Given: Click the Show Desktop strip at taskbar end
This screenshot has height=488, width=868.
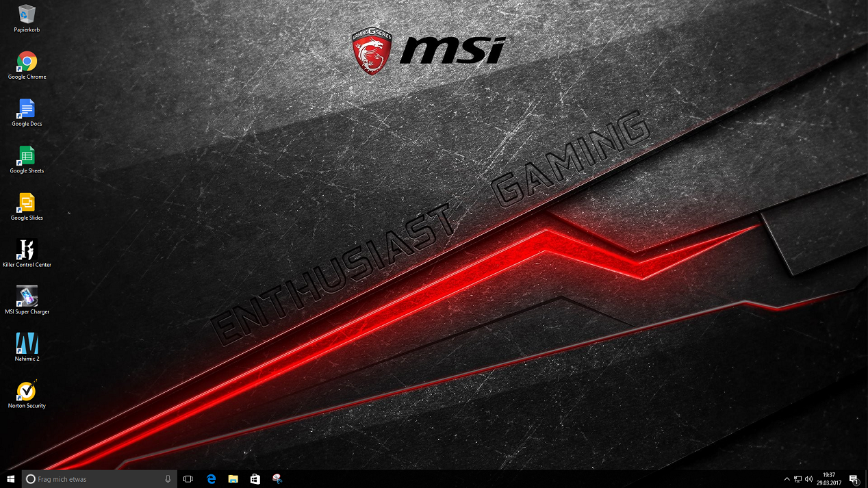Looking at the screenshot, I should pos(866,479).
